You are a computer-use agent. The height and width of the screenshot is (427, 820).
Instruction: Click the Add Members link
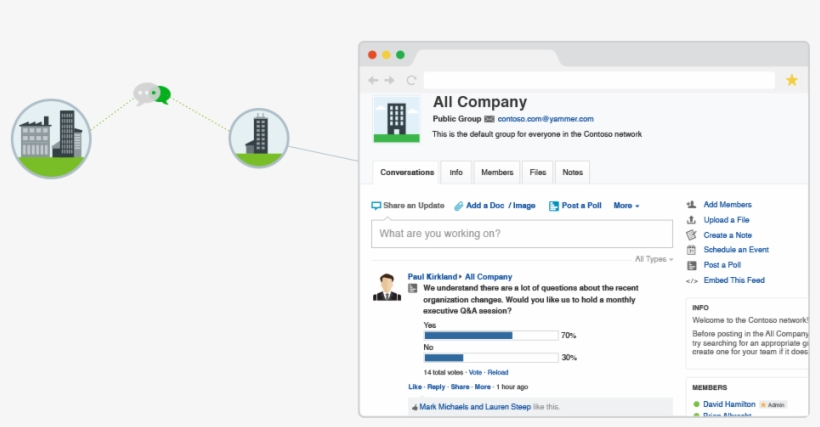tap(727, 204)
